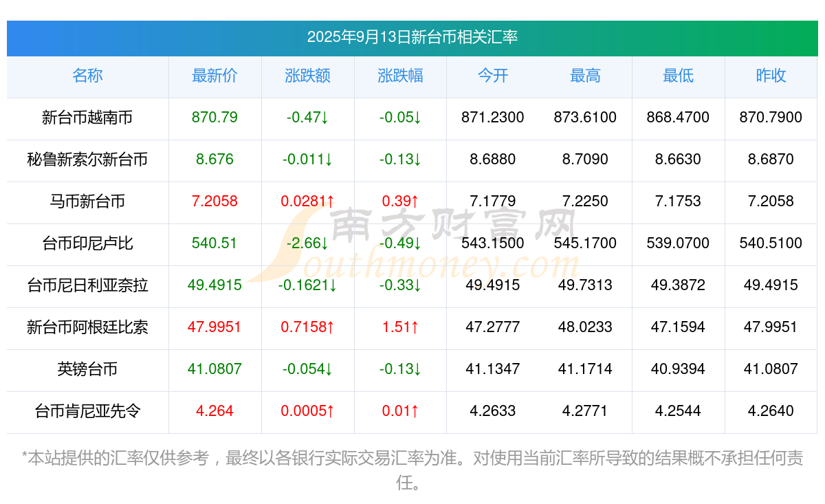The image size is (825, 504).
Task: Click change amount -0.054↓
Action: [x=308, y=369]
